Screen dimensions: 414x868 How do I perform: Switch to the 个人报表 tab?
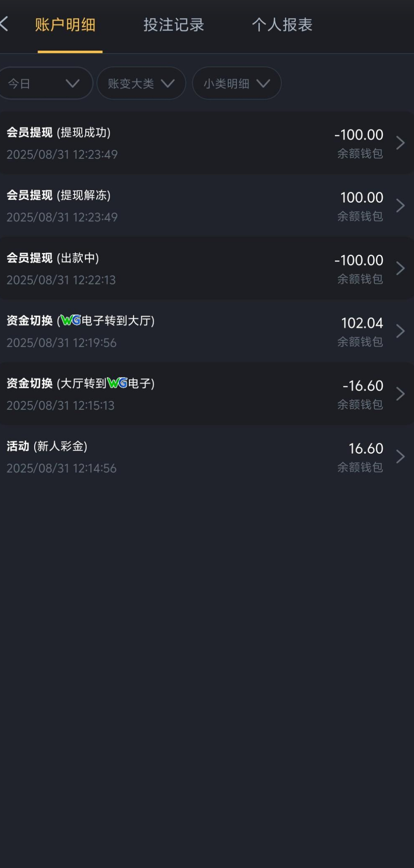[282, 25]
